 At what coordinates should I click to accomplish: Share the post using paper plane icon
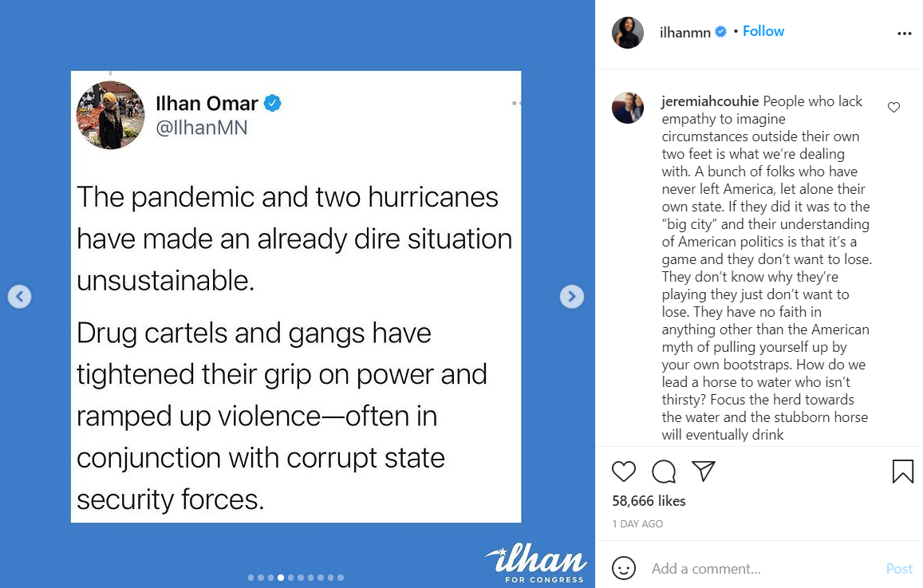[x=703, y=472]
